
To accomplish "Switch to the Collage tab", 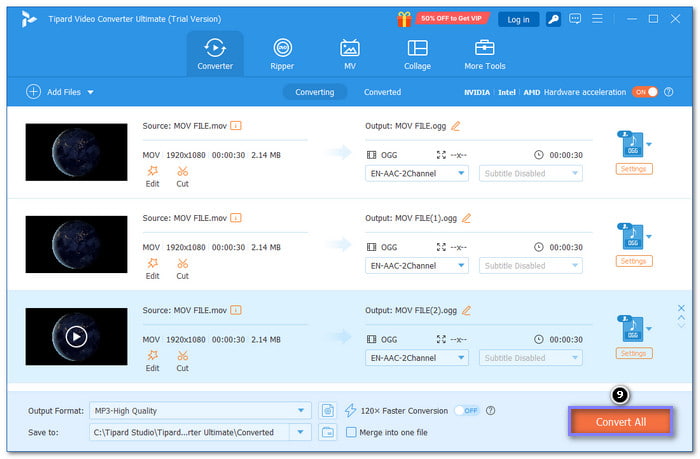I will (417, 54).
